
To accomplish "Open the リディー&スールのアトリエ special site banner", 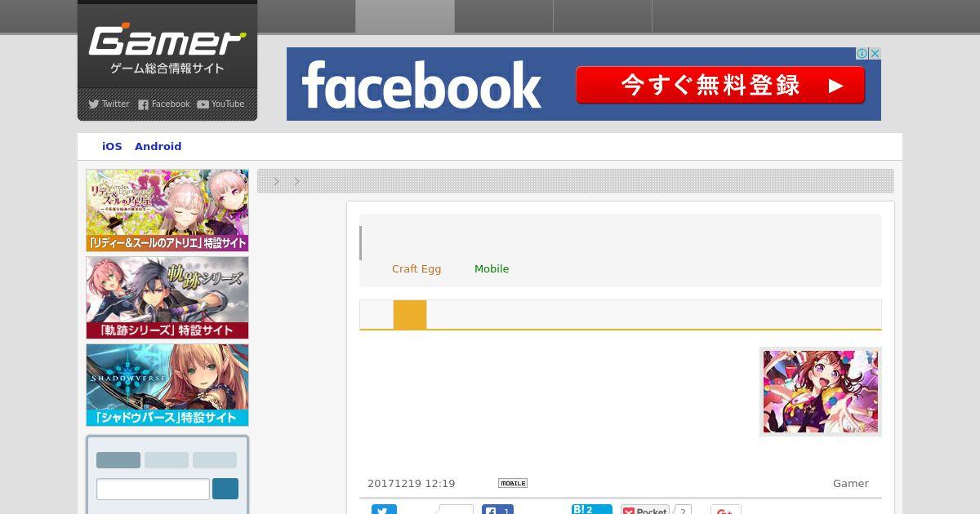I will pyautogui.click(x=167, y=210).
